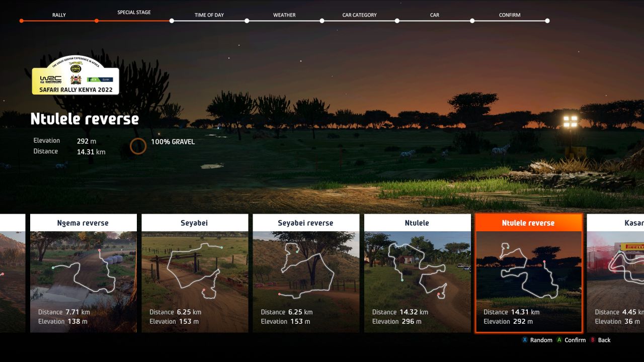This screenshot has width=644, height=362.
Task: Go to the Car Category step
Action: [x=359, y=15]
